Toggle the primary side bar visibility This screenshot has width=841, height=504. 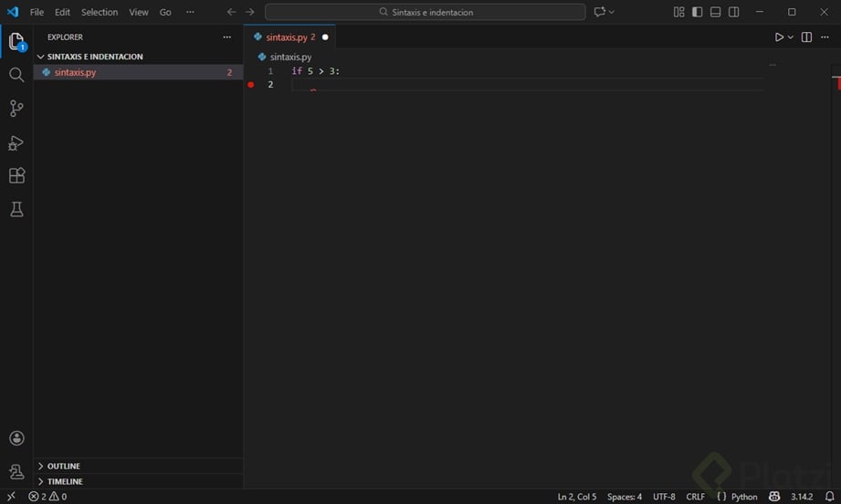[698, 12]
